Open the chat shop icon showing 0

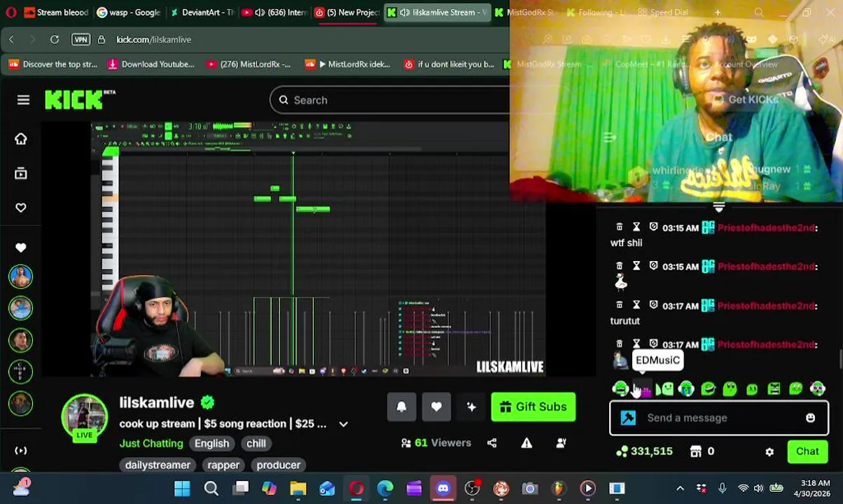702,451
